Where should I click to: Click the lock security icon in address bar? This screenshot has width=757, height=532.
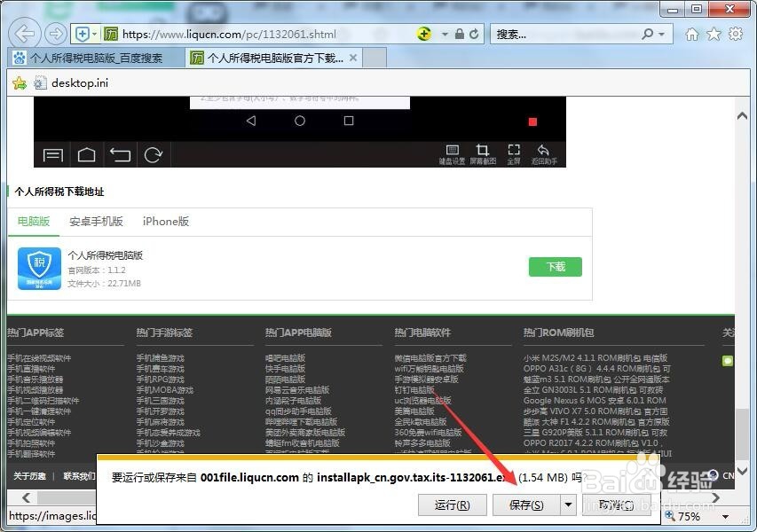[x=460, y=34]
